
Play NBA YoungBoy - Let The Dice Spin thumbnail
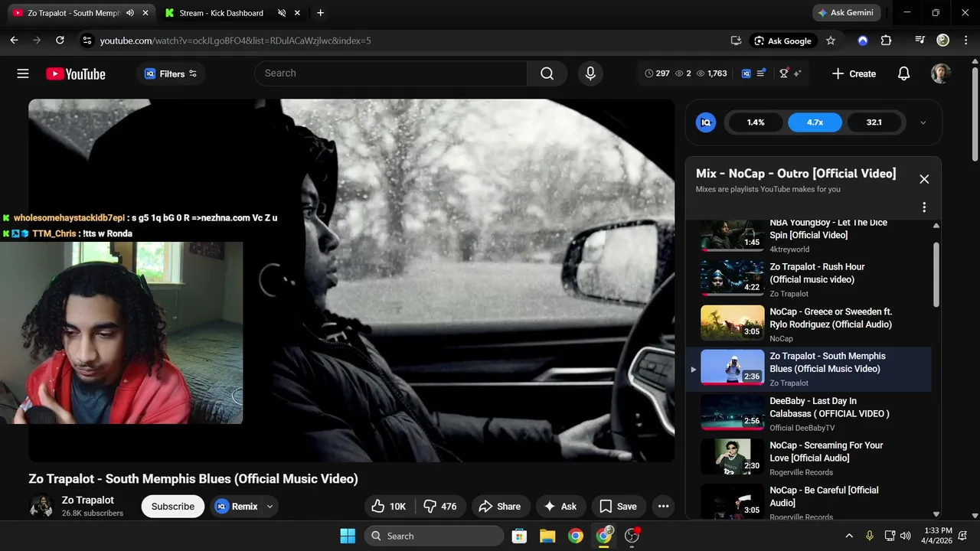[733, 236]
